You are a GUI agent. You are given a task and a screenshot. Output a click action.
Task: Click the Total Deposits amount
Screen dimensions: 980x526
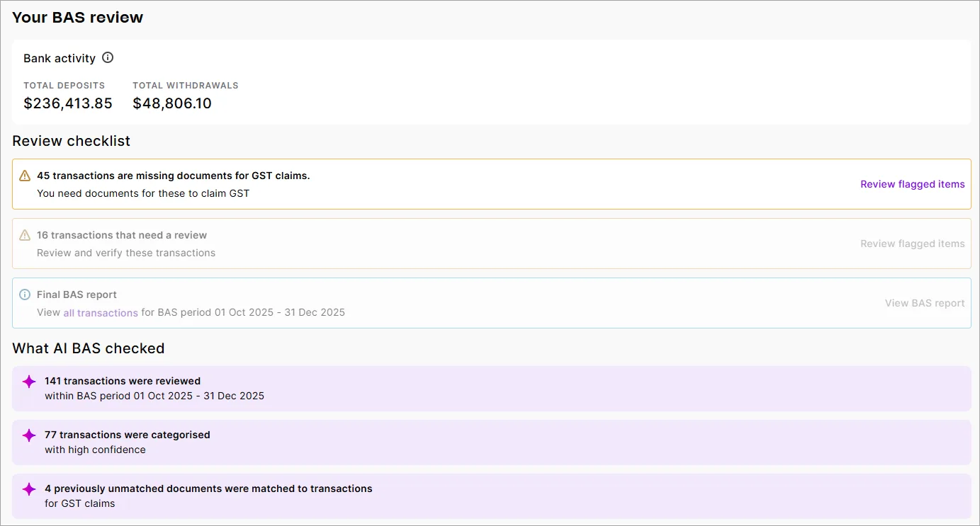tap(68, 103)
